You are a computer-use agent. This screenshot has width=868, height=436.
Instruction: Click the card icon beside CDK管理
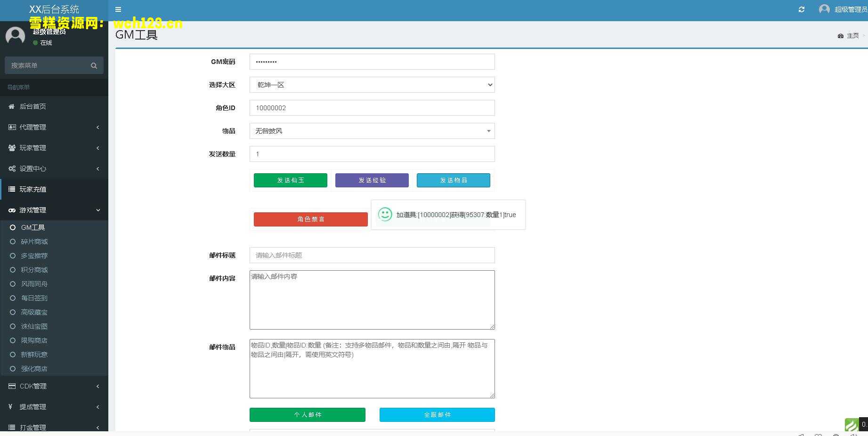[12, 386]
